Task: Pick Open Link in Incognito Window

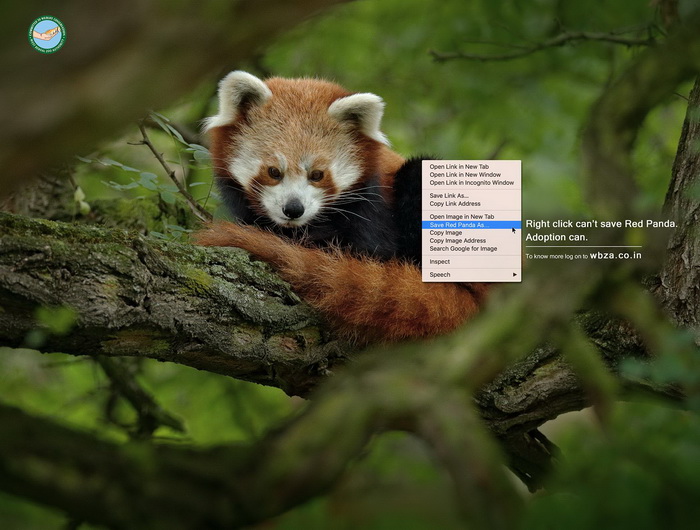Action: [471, 183]
